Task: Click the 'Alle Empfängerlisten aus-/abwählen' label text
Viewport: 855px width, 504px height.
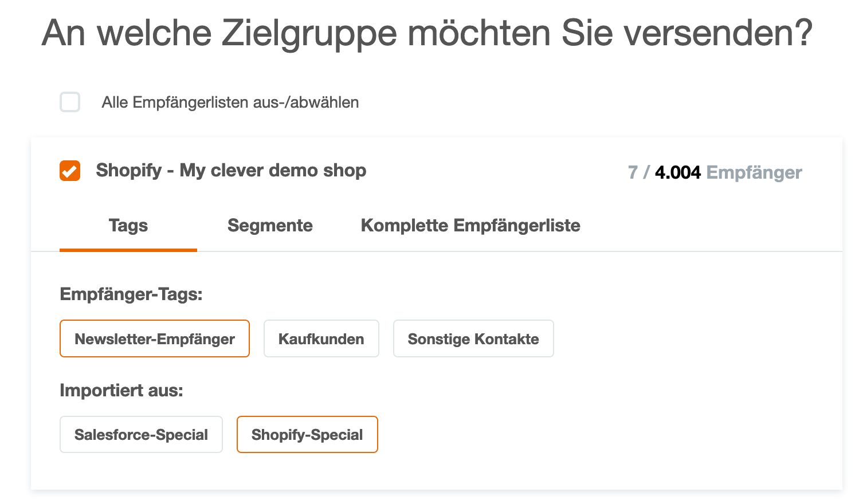Action: (x=230, y=103)
